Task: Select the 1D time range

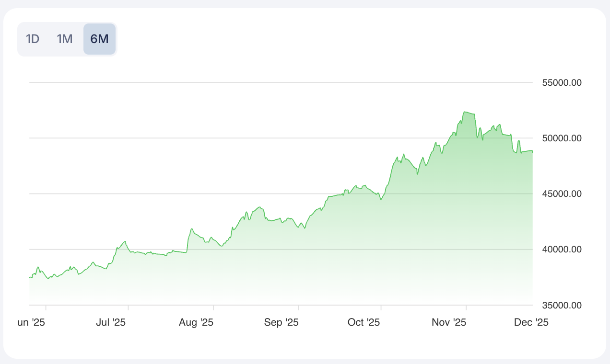Action: [x=33, y=39]
